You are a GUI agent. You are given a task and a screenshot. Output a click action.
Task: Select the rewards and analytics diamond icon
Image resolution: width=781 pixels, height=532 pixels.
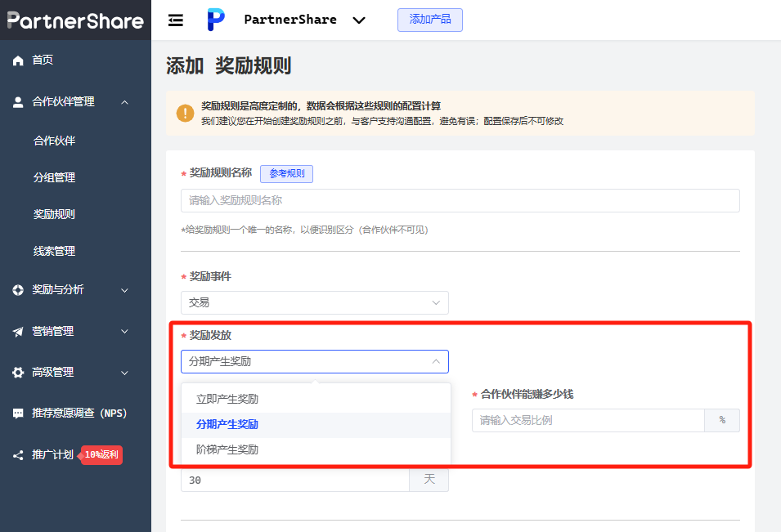click(17, 289)
